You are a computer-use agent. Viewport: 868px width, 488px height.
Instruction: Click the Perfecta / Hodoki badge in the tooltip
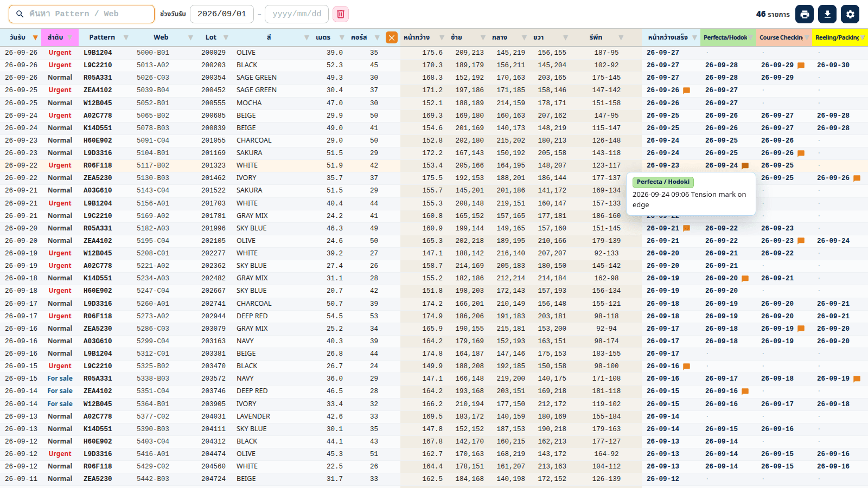click(x=663, y=182)
